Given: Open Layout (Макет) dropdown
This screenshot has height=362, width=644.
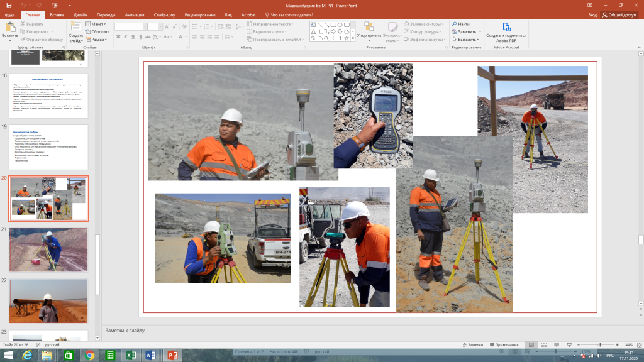Looking at the screenshot, I should pos(96,24).
